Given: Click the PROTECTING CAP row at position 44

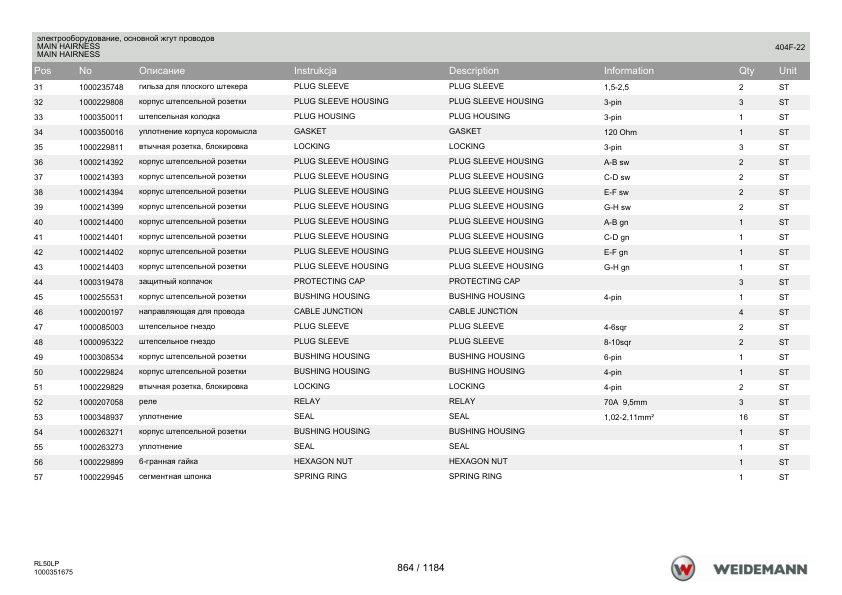Looking at the screenshot, I should (x=421, y=282).
